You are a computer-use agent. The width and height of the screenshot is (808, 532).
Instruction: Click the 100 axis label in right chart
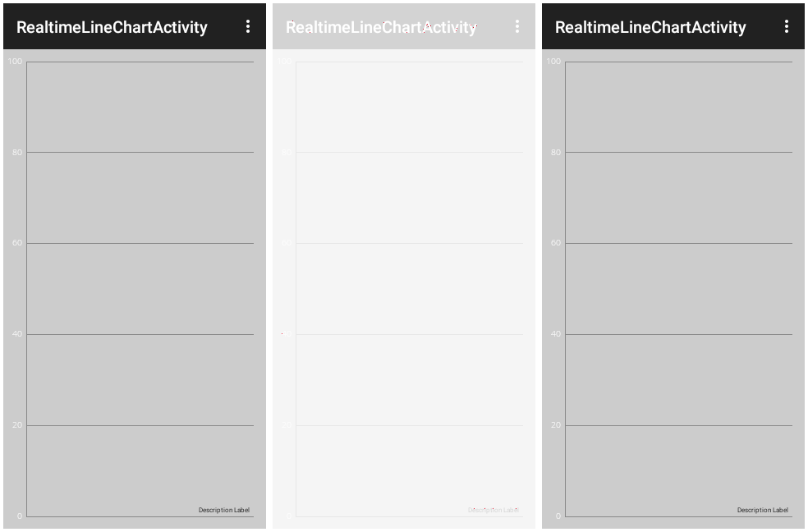point(553,62)
